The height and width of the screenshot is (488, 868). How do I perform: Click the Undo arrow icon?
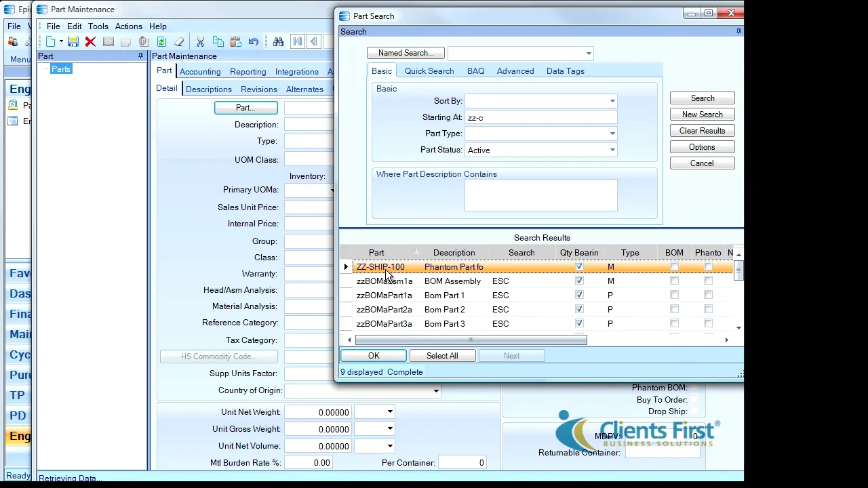pyautogui.click(x=253, y=42)
